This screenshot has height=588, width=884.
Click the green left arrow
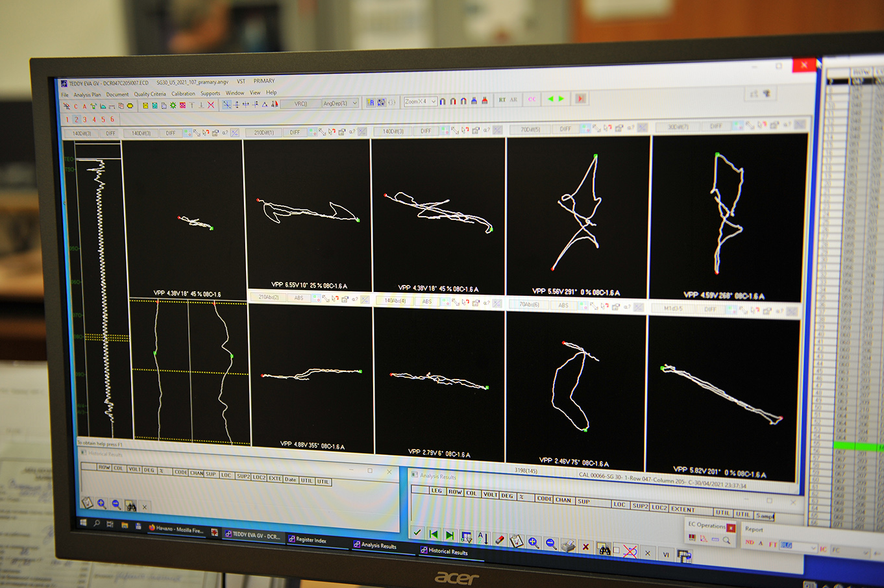tap(550, 99)
